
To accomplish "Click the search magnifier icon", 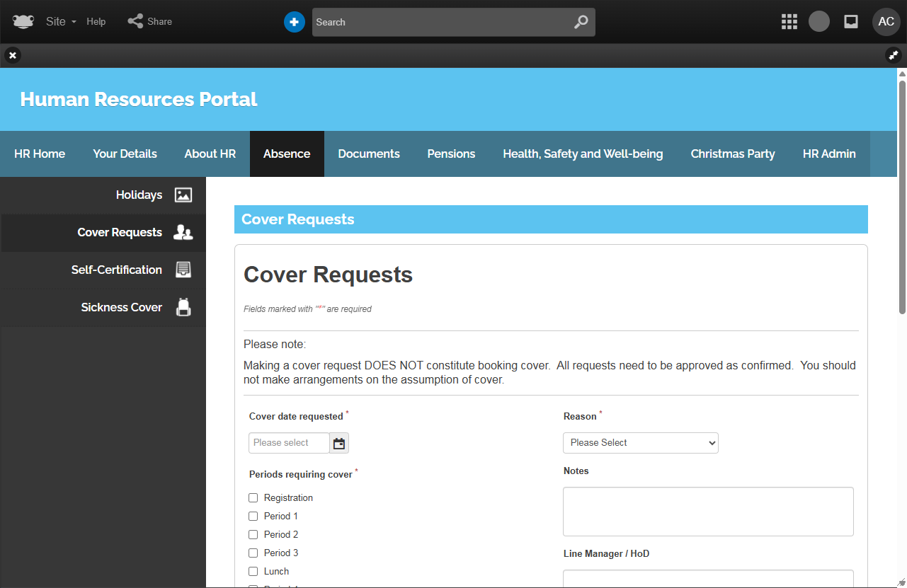I will [x=581, y=22].
